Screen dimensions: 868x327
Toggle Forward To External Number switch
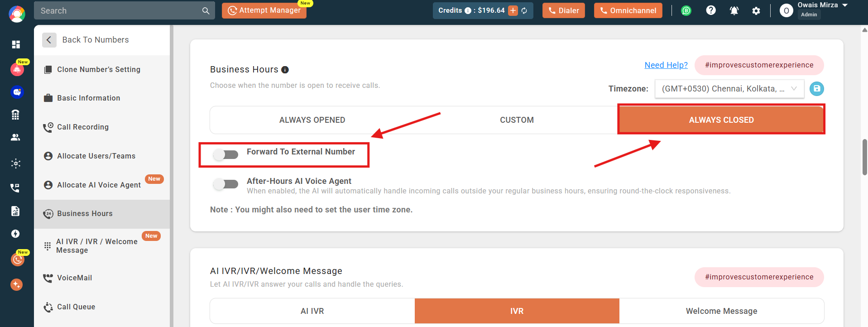point(226,155)
